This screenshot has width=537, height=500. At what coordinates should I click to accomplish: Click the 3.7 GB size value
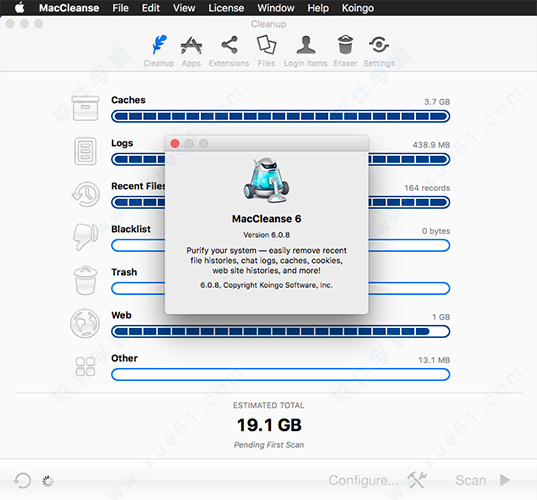[x=437, y=102]
